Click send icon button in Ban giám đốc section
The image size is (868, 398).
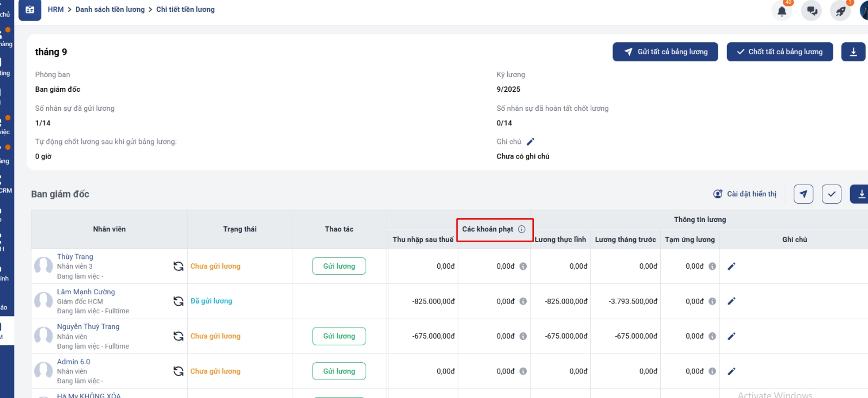click(803, 194)
